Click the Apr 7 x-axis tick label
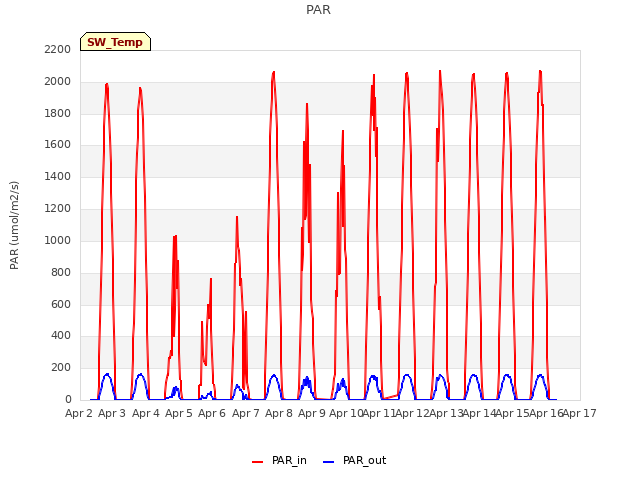The height and width of the screenshot is (480, 640). tap(246, 413)
